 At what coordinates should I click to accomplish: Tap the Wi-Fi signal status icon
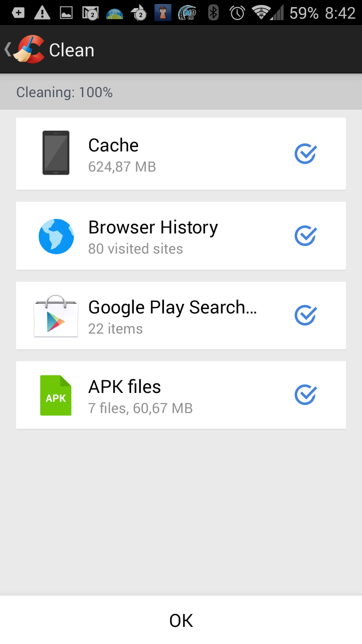pyautogui.click(x=261, y=13)
